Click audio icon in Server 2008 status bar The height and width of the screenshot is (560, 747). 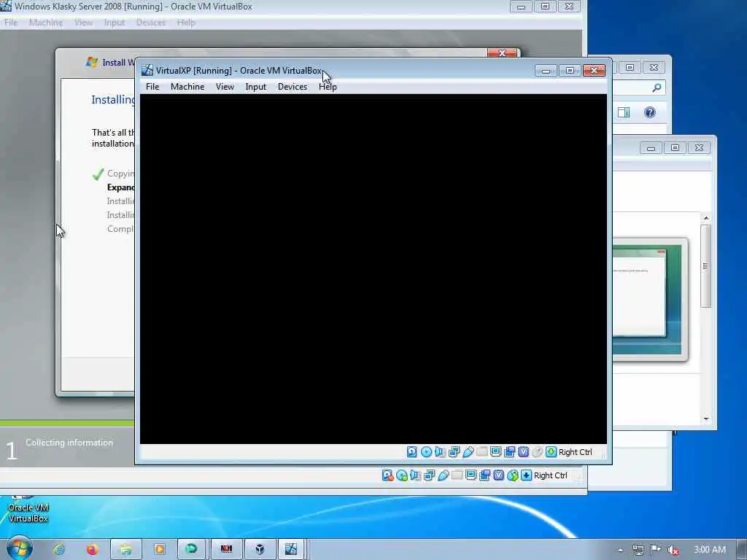coord(415,475)
